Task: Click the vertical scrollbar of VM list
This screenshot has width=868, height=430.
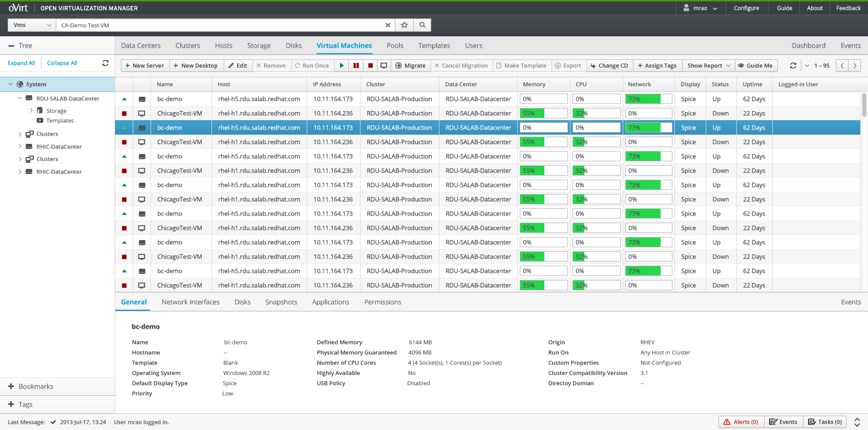Action: [864, 105]
